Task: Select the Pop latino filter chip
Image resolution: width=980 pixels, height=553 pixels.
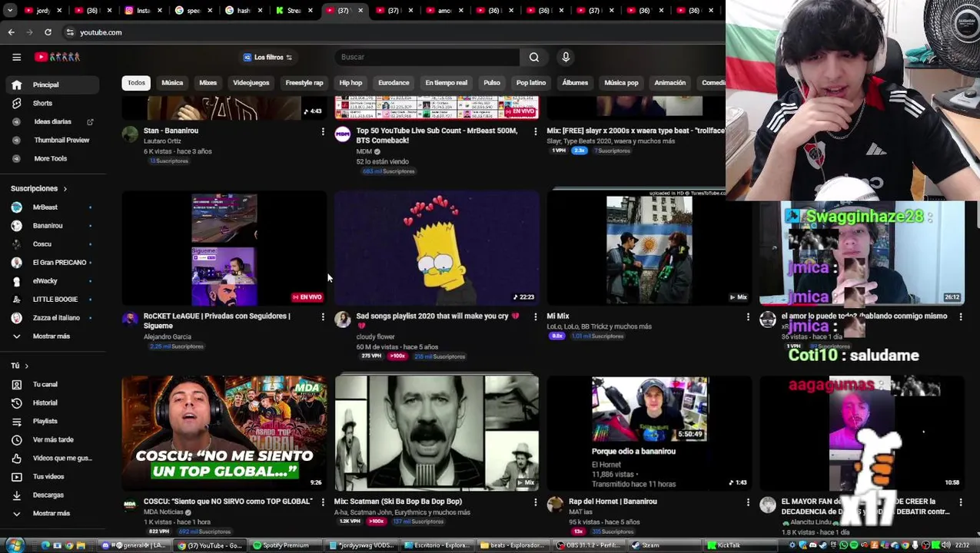Action: coord(531,83)
